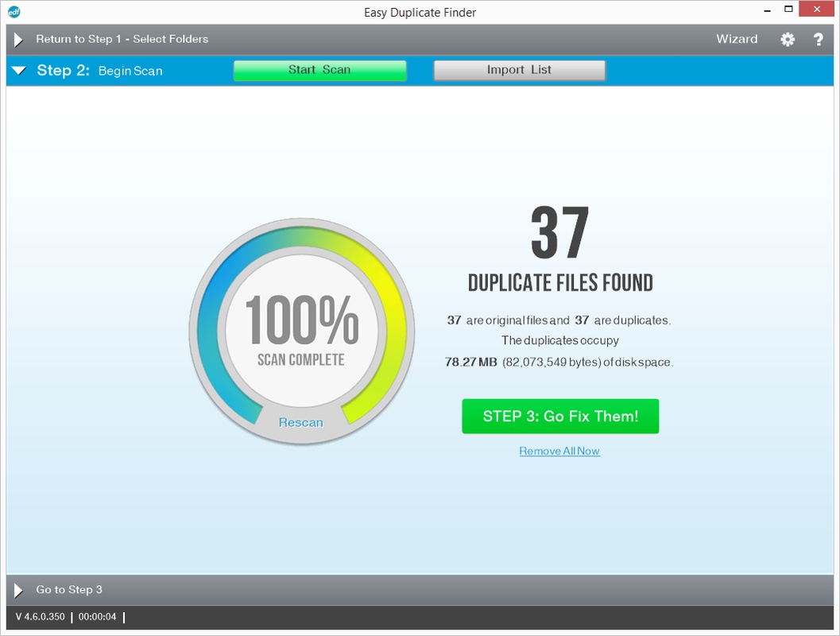840x636 pixels.
Task: Click the DUPLICATE FILES FOUND heading
Action: pyautogui.click(x=560, y=283)
